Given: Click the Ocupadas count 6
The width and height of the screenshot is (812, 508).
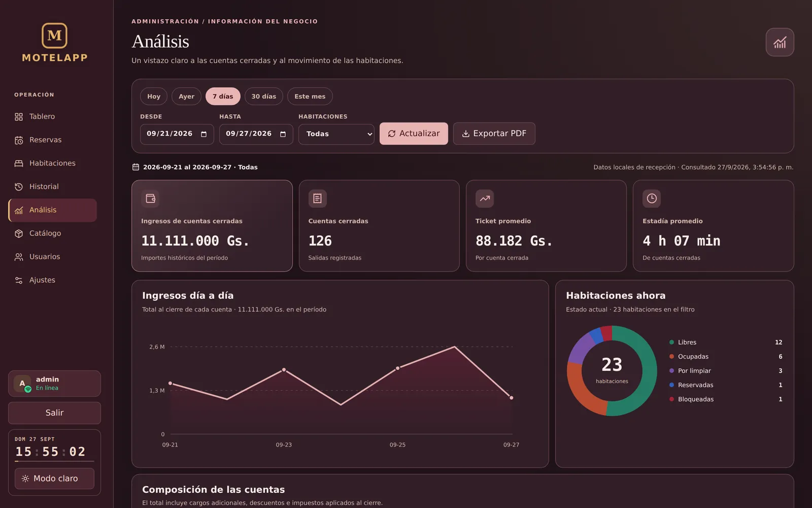Looking at the screenshot, I should [781, 357].
